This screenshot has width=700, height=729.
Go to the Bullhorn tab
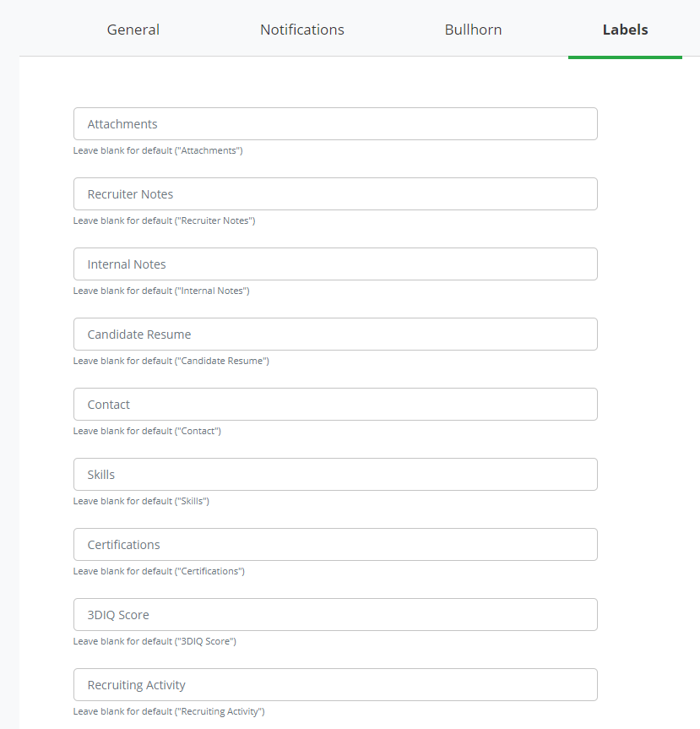tap(473, 30)
